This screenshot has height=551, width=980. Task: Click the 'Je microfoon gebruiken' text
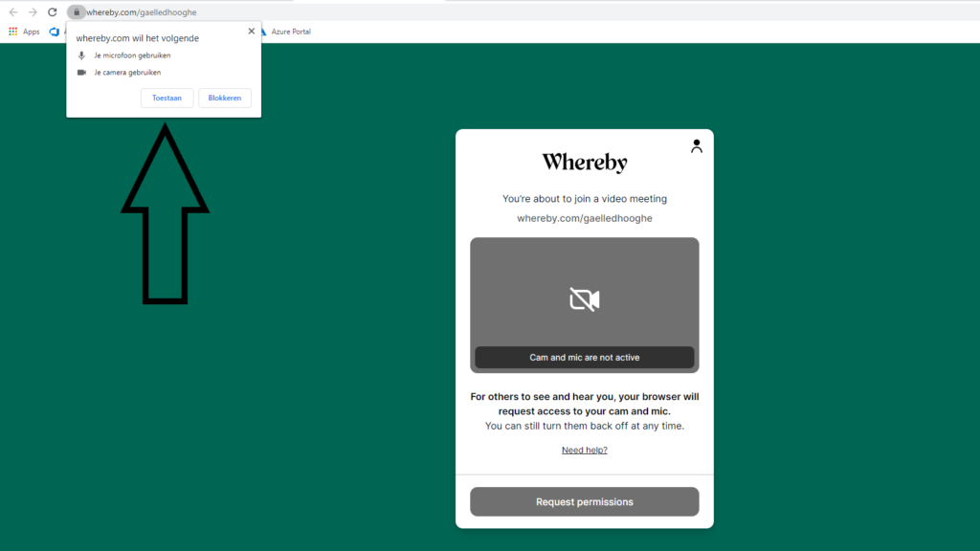pos(132,55)
